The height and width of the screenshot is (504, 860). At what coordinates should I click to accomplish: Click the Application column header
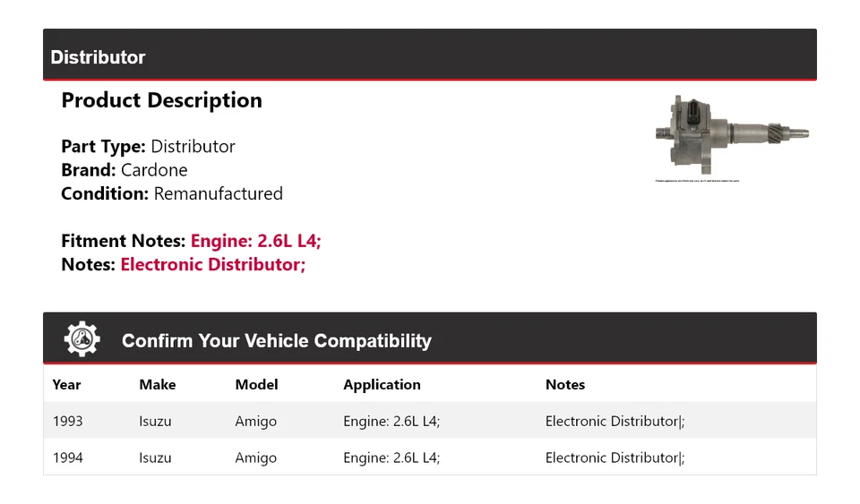tap(382, 385)
